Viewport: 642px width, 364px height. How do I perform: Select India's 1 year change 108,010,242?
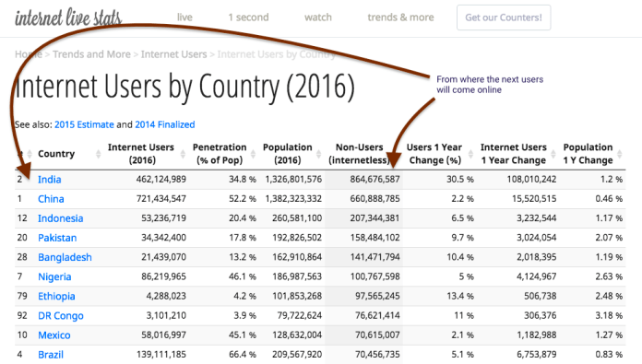pos(531,179)
